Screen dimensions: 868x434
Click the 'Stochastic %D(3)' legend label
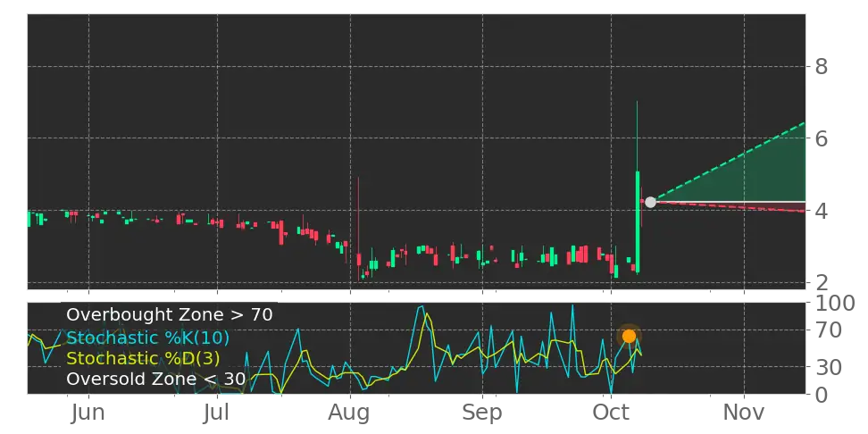pos(143,358)
